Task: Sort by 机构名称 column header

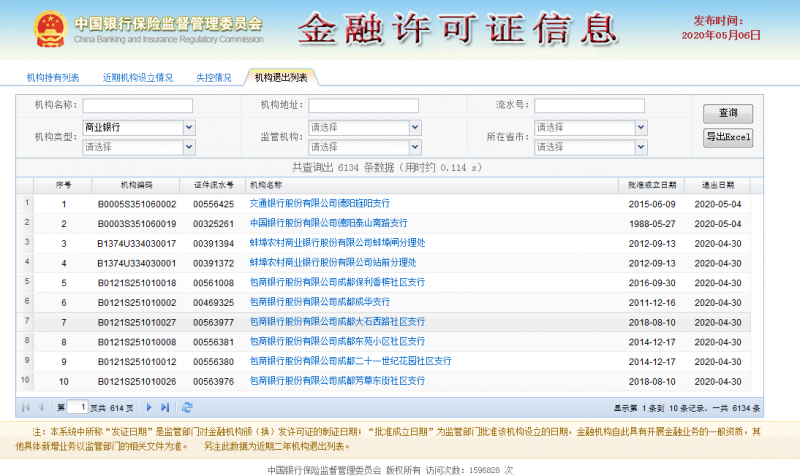Action: pos(432,185)
